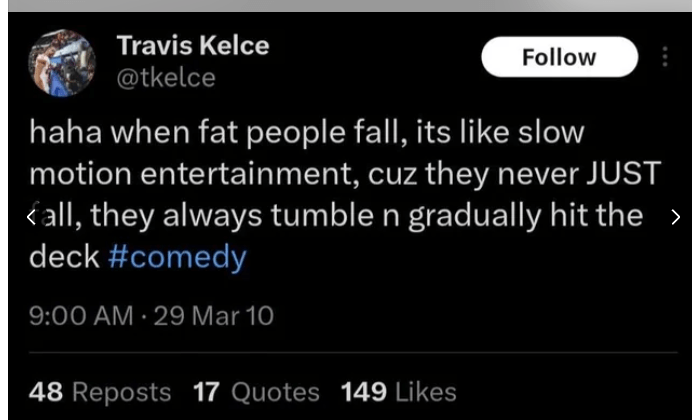The image size is (692, 420).
Task: Open the three-dot more options menu
Action: coord(665,57)
